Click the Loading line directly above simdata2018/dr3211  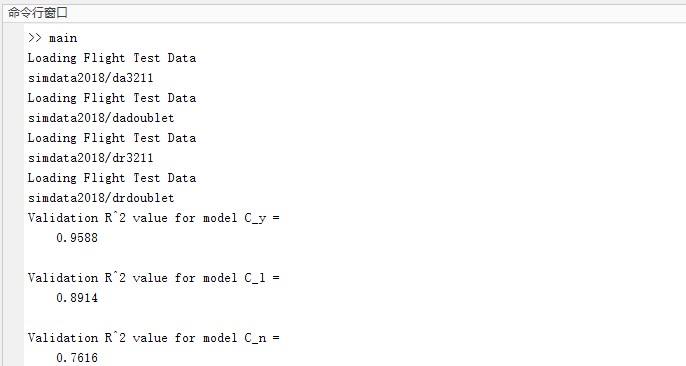click(x=112, y=138)
